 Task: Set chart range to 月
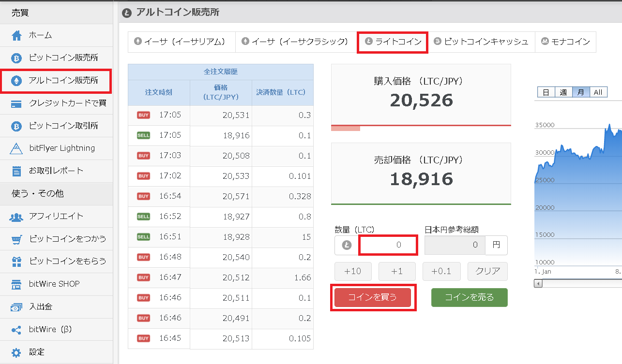(x=581, y=92)
